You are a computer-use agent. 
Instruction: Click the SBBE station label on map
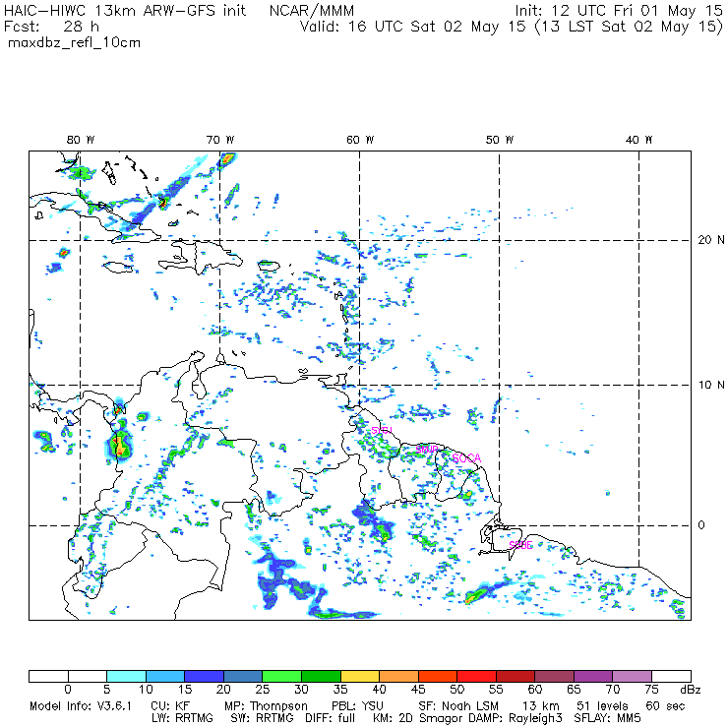[x=520, y=545]
